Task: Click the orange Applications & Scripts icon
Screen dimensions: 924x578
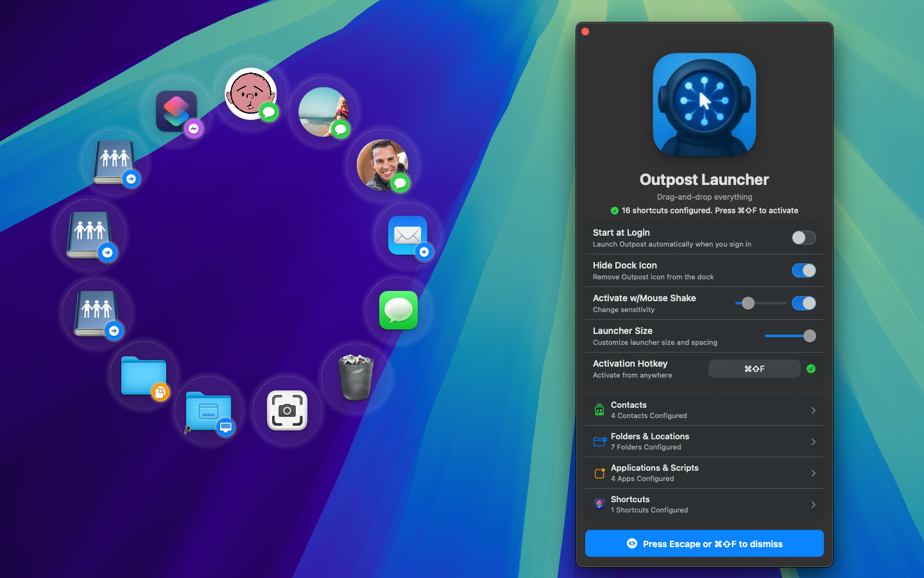Action: [x=599, y=473]
